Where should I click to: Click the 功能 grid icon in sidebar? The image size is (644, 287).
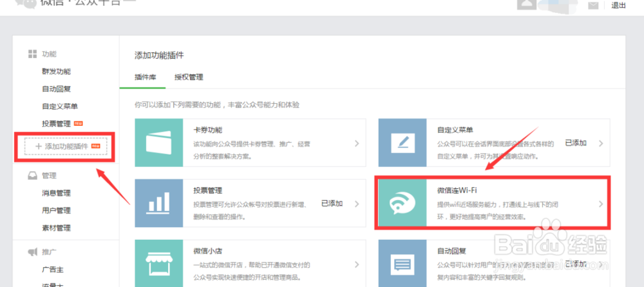pyautogui.click(x=32, y=54)
